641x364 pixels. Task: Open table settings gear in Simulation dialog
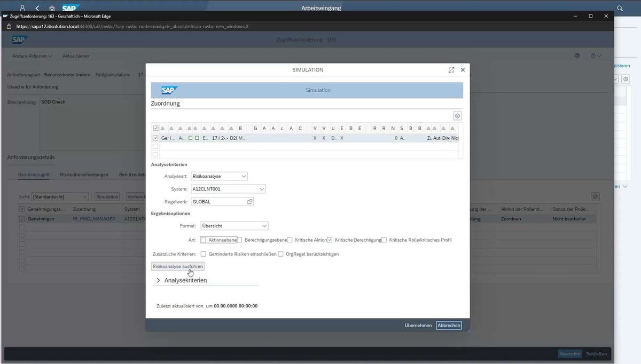457,116
